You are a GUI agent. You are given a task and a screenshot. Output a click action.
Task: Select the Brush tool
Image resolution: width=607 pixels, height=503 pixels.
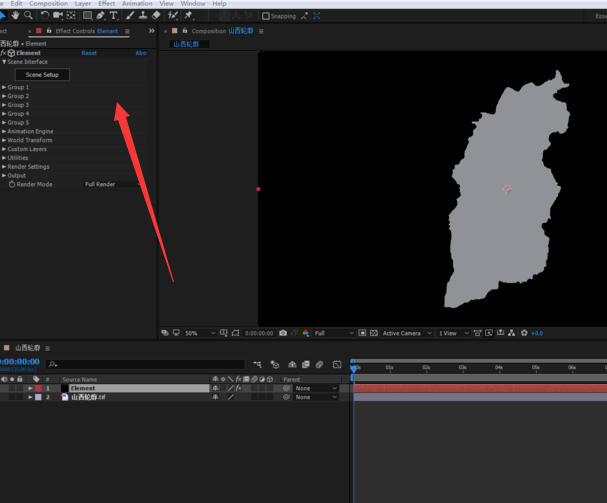pos(130,15)
